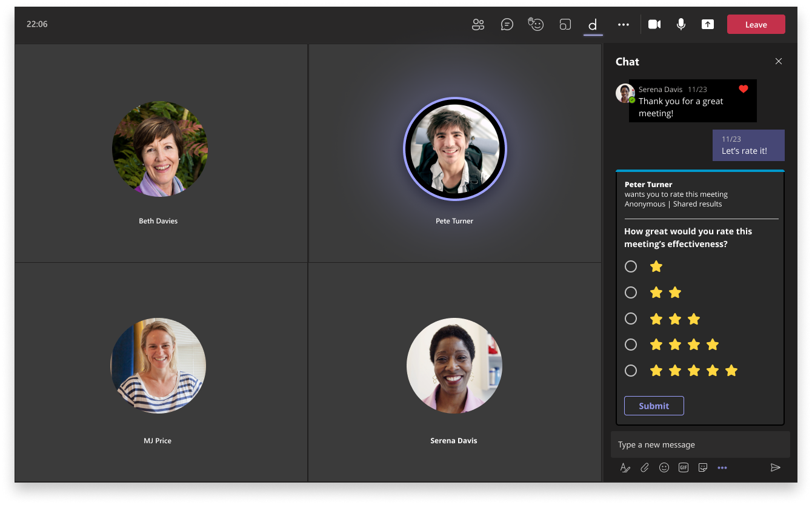Select the three-star rating option

tap(631, 319)
